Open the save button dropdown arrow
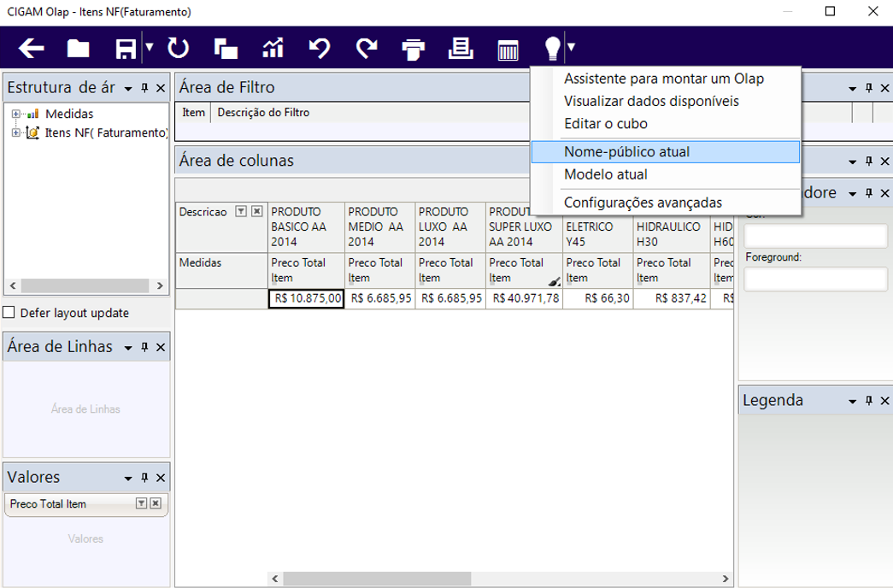 (149, 48)
